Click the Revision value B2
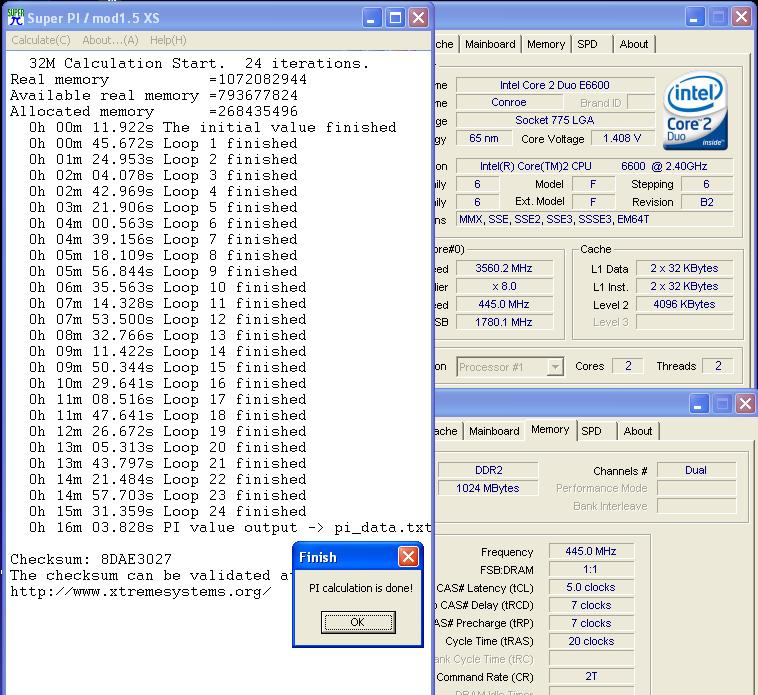The height and width of the screenshot is (695, 758). coord(707,202)
